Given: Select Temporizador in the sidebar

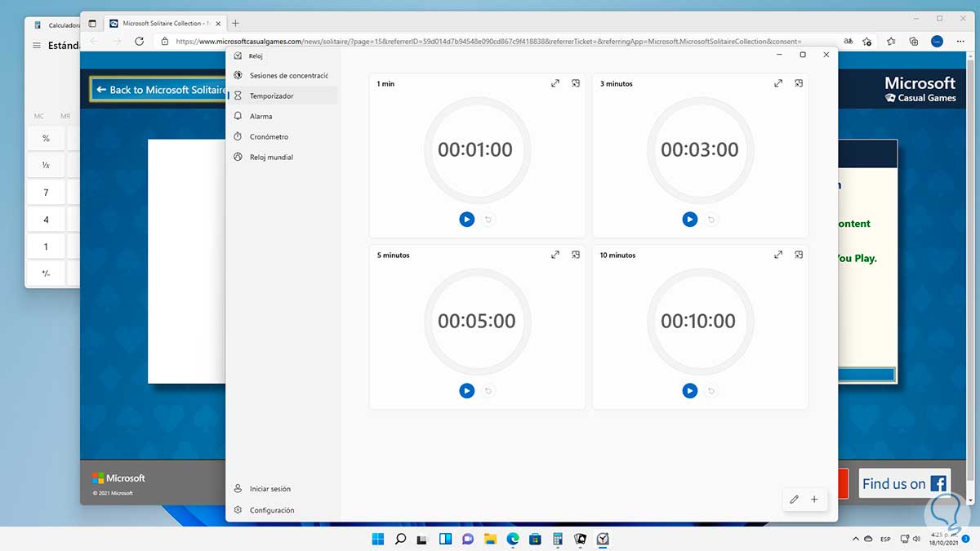Looking at the screenshot, I should coord(282,96).
